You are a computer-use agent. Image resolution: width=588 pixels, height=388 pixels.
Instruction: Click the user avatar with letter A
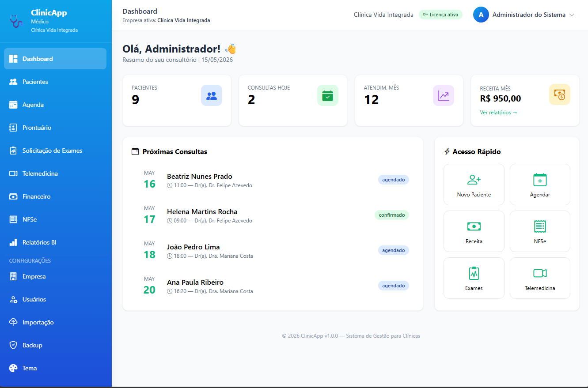481,15
